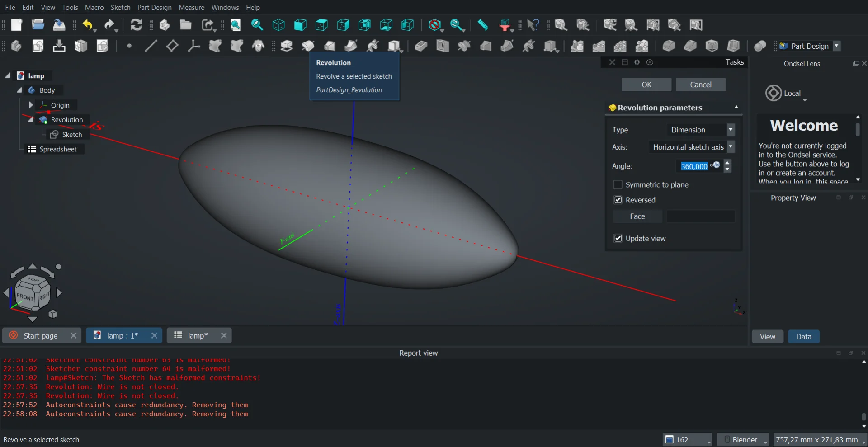Viewport: 868px width, 447px height.
Task: Enable the Symmetric to plane checkbox
Action: (618, 185)
